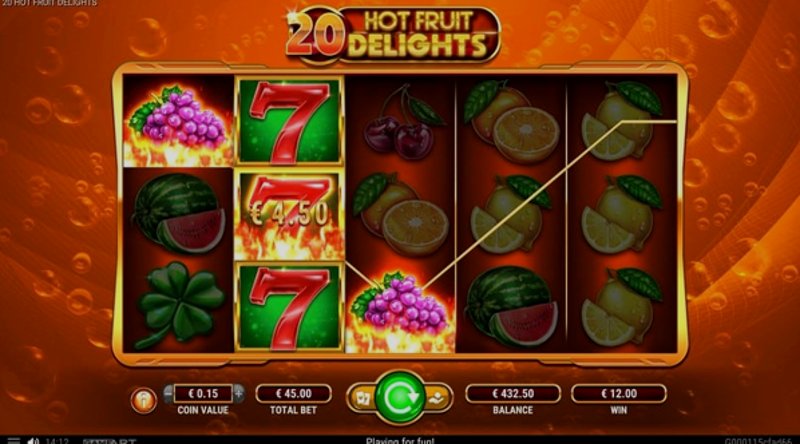Decrease coin value with minus button

coord(168,393)
